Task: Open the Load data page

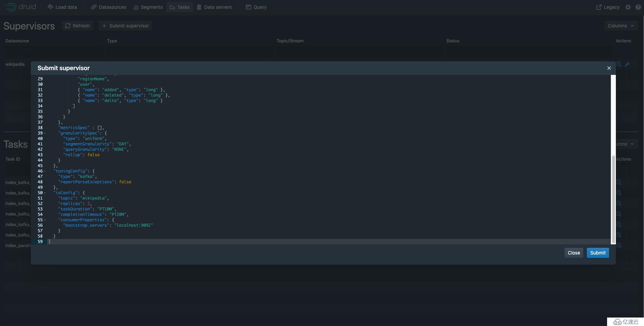Action: pyautogui.click(x=62, y=7)
